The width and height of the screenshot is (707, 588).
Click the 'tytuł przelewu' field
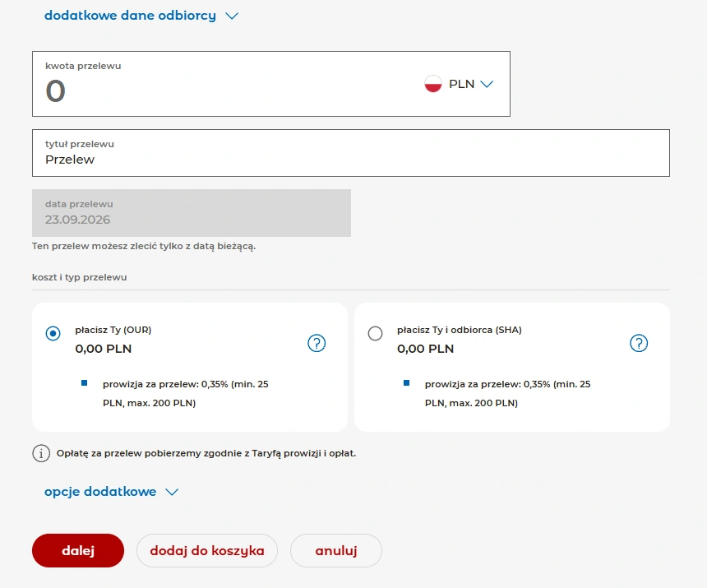click(x=351, y=153)
